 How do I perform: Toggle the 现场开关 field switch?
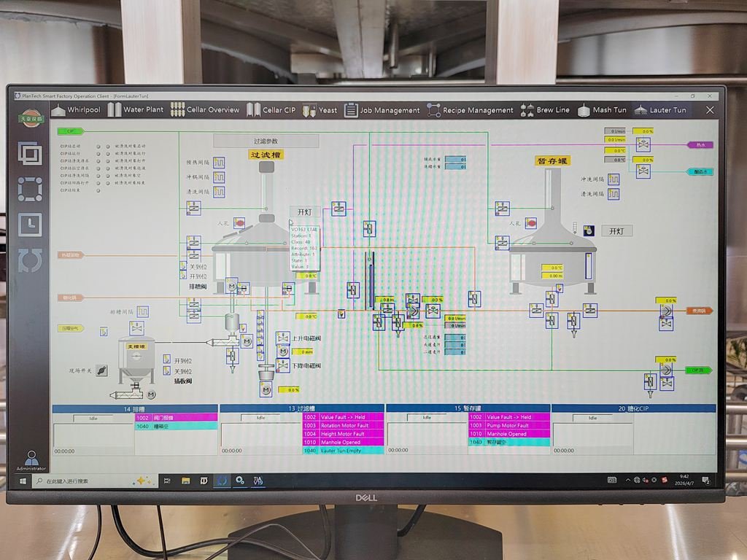[101, 370]
